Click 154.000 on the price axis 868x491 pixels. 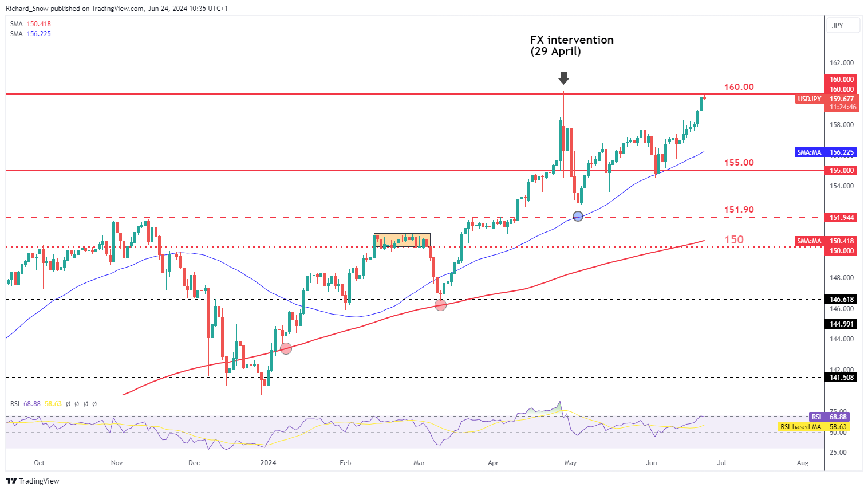(842, 186)
